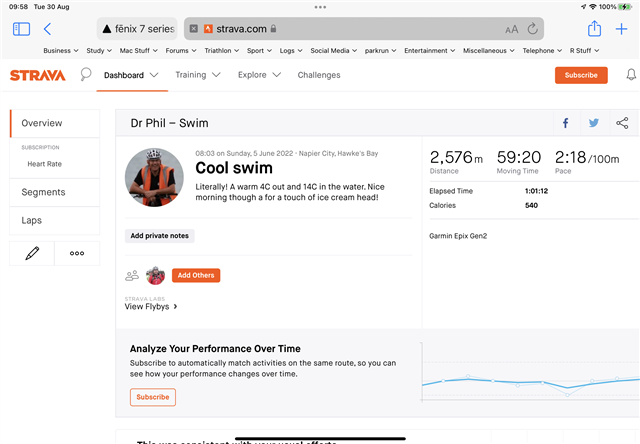Expand the Logs bookmarks folder

(291, 51)
